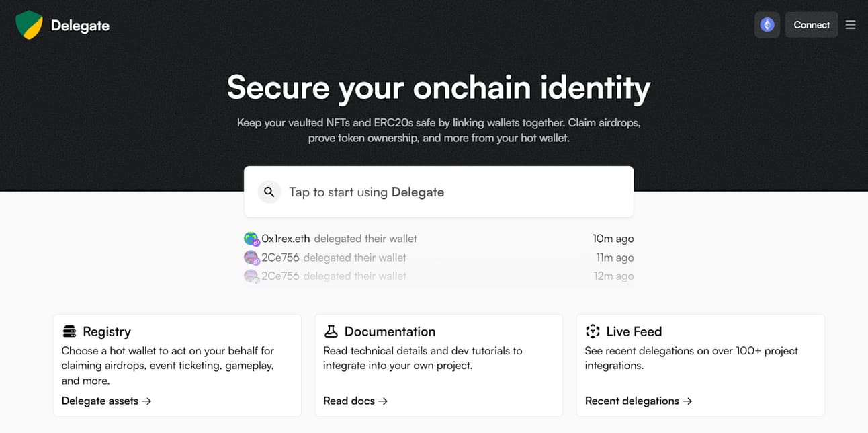
Task: Click the Documentation flask icon
Action: (331, 331)
